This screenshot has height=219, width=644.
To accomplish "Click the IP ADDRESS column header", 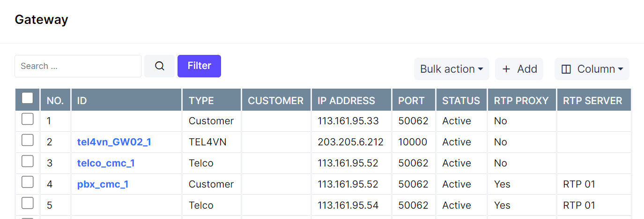I will pyautogui.click(x=352, y=100).
